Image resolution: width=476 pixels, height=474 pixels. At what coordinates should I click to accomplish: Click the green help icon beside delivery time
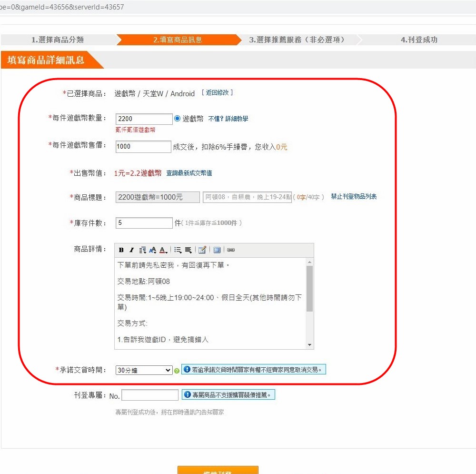pyautogui.click(x=177, y=371)
